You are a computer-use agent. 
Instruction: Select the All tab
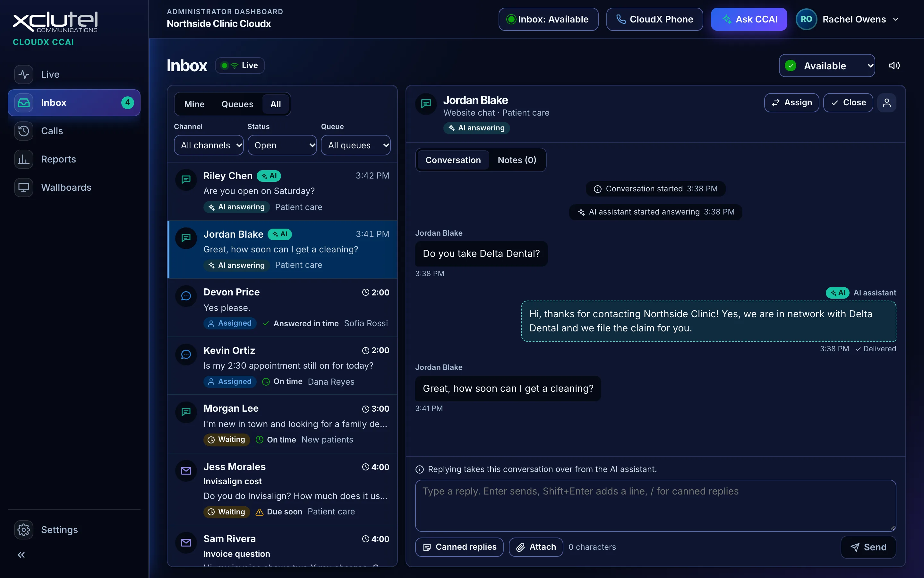pos(276,104)
